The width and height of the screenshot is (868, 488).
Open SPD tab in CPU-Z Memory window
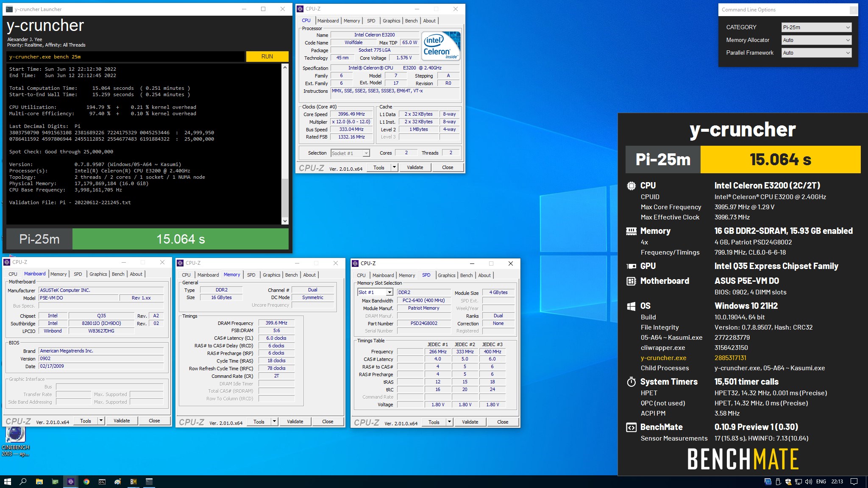tap(251, 275)
